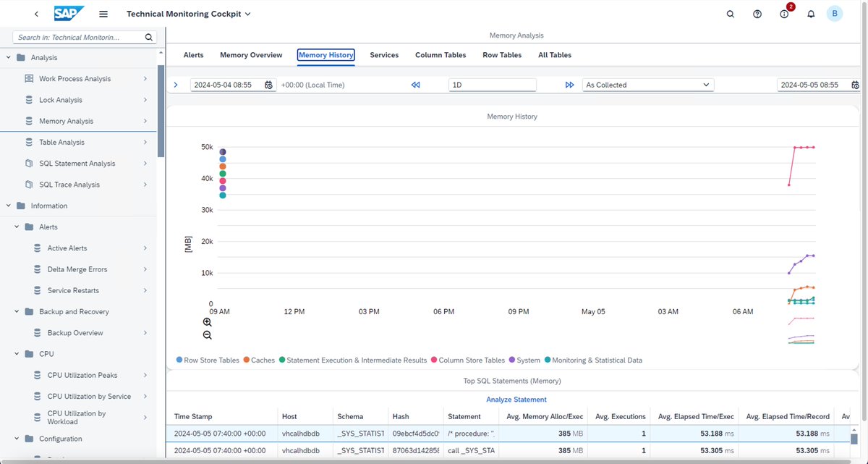The width and height of the screenshot is (868, 464).
Task: Collapse the Information tree node
Action: coord(8,206)
